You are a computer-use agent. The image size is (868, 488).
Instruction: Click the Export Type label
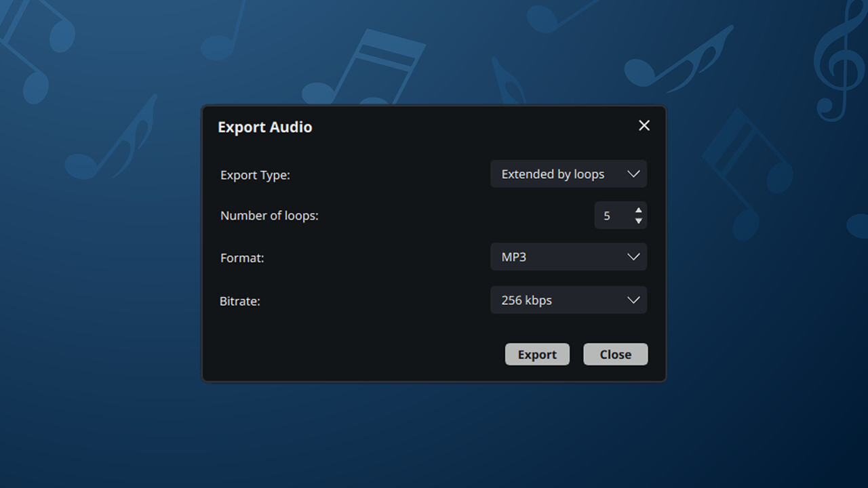click(x=256, y=175)
